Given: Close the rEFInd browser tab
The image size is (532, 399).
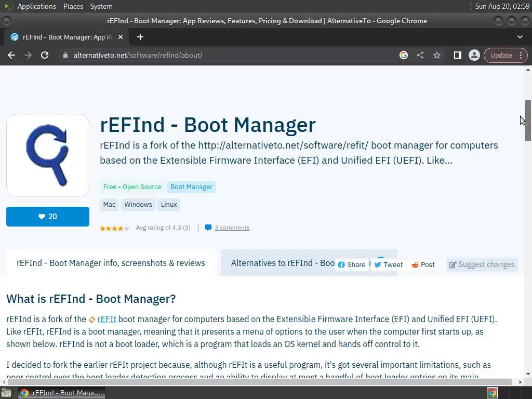Looking at the screenshot, I should point(120,37).
